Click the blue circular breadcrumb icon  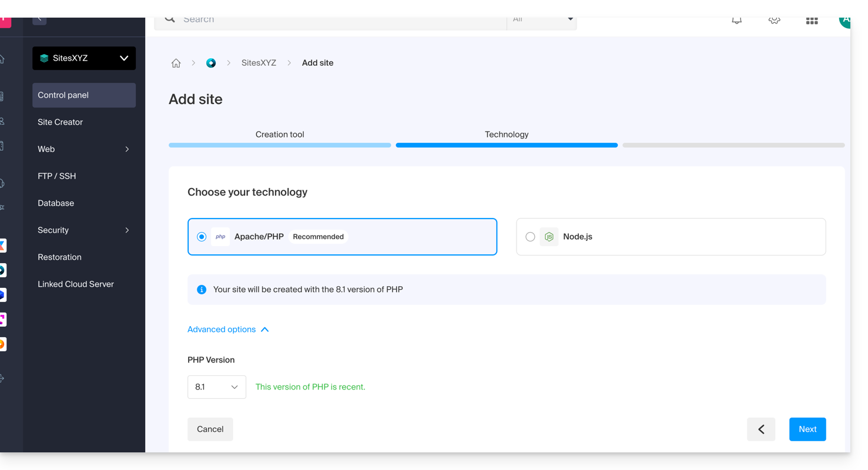[x=211, y=63]
